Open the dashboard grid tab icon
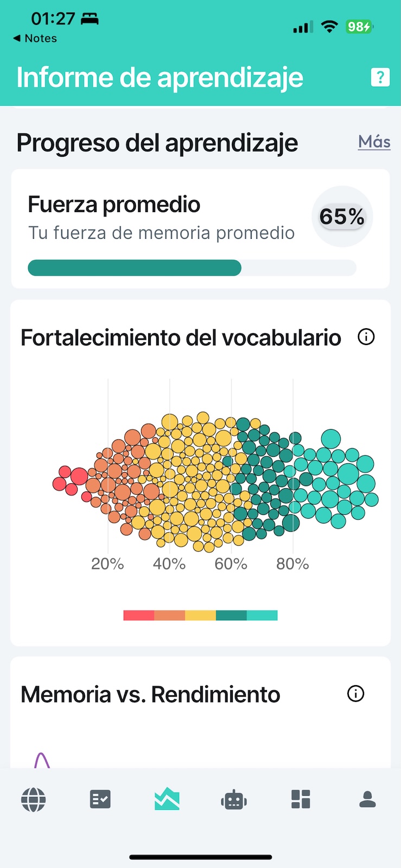Viewport: 401px width, 868px height. pyautogui.click(x=301, y=800)
